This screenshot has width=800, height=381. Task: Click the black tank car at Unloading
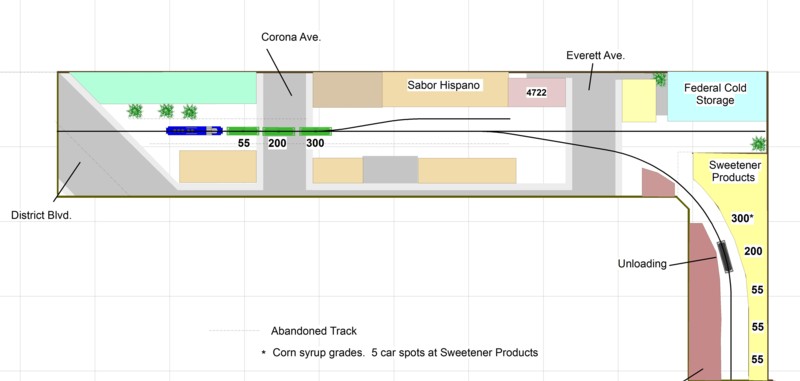[x=725, y=257]
